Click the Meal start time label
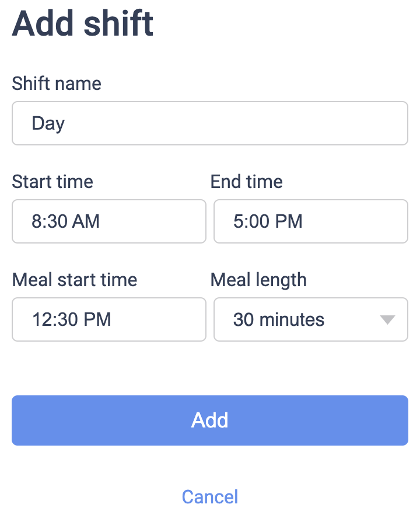 pos(75,280)
